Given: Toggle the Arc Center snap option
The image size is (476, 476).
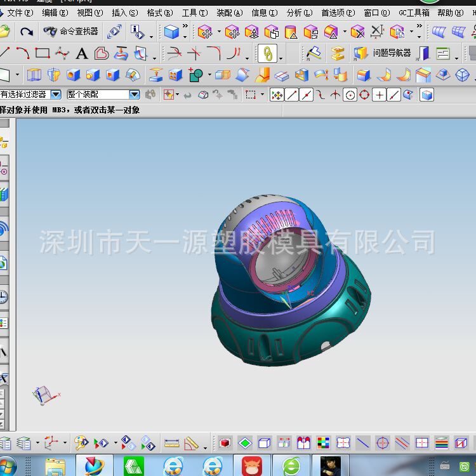Looking at the screenshot, I should [x=350, y=95].
